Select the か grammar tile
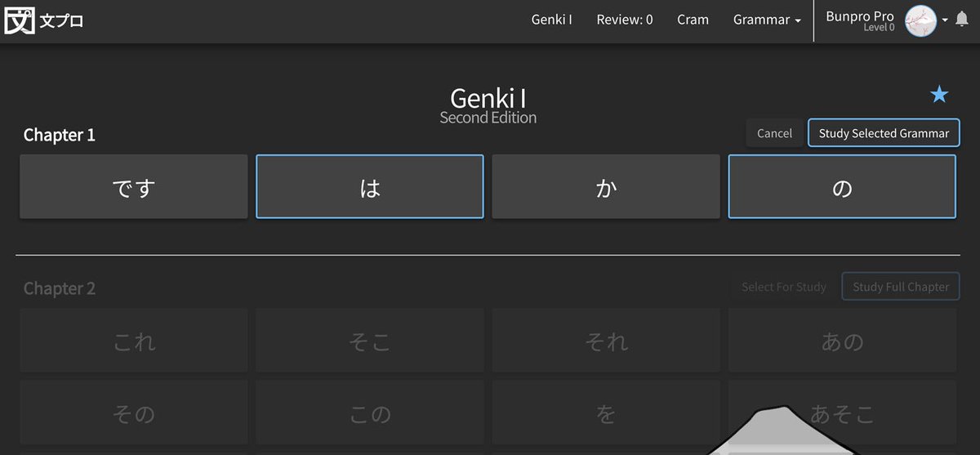The width and height of the screenshot is (980, 455). [606, 187]
